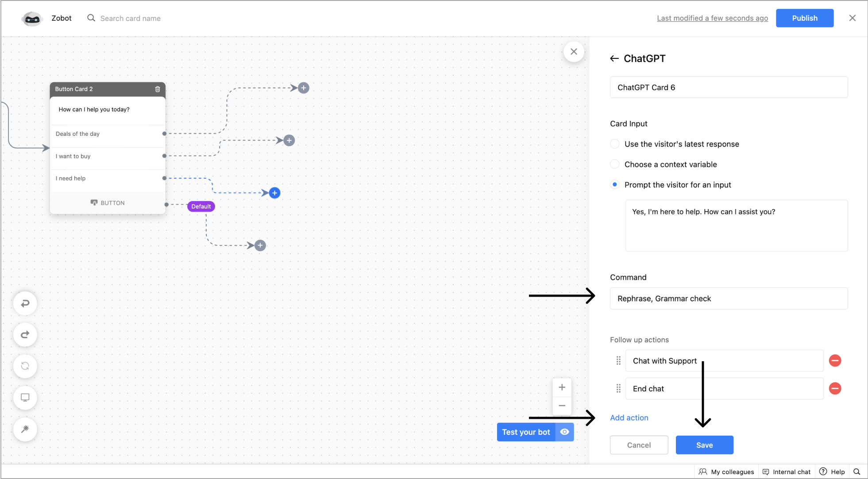Delete Button Card 2 using trash icon

[x=158, y=89]
